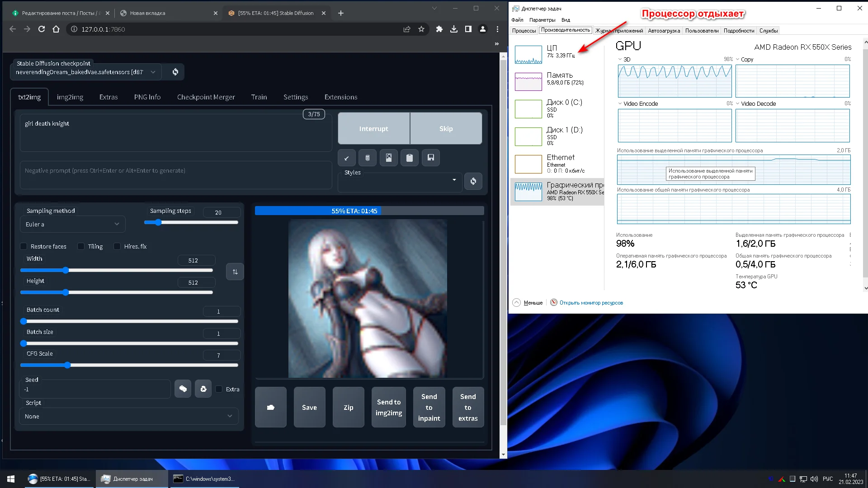
Task: Click the prompt field with girl death knight
Action: point(176,132)
